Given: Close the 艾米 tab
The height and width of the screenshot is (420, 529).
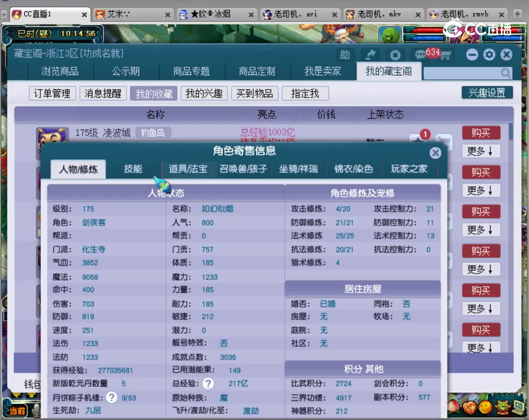Looking at the screenshot, I should tap(168, 15).
